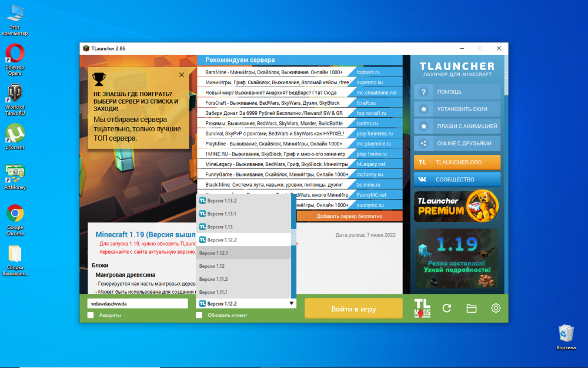Toggle the Аккаунты checkbox
This screenshot has height=368, width=588.
pos(91,315)
